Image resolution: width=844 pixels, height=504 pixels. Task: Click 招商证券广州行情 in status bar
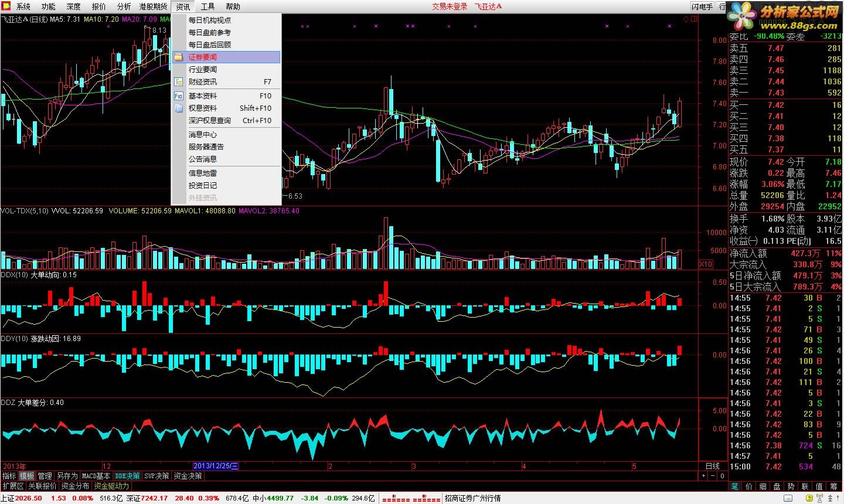point(472,498)
